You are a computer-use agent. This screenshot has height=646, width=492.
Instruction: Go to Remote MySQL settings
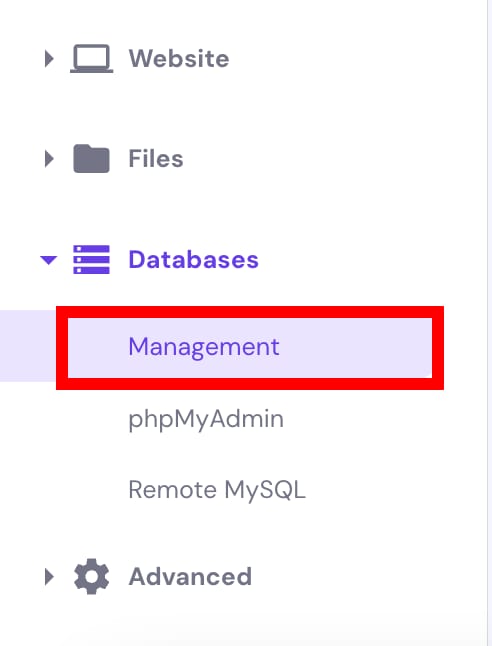[x=217, y=490]
